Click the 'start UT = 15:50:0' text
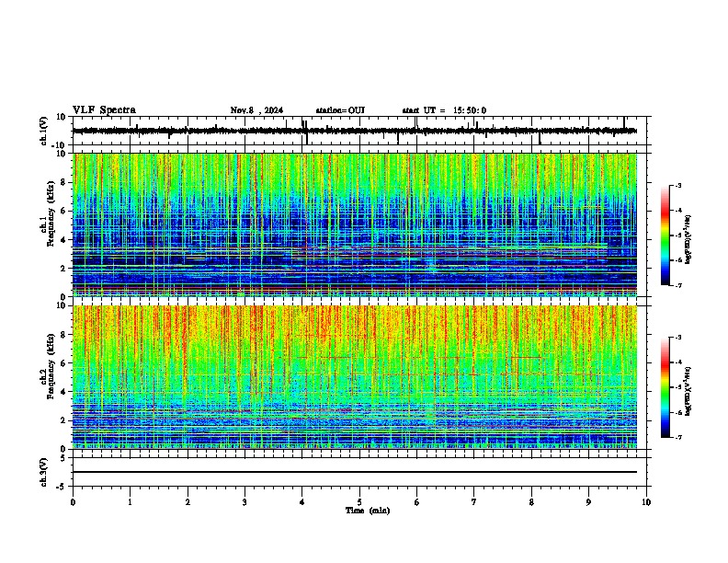Image resolution: width=728 pixels, height=563 pixels. point(444,110)
